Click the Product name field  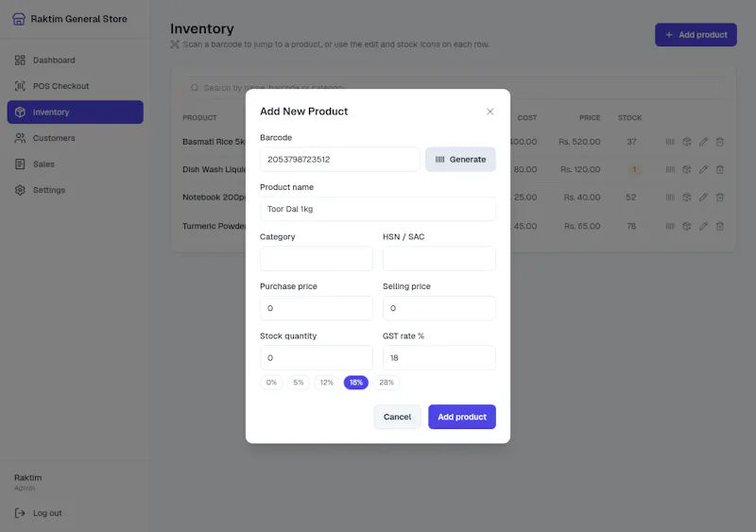pos(377,209)
